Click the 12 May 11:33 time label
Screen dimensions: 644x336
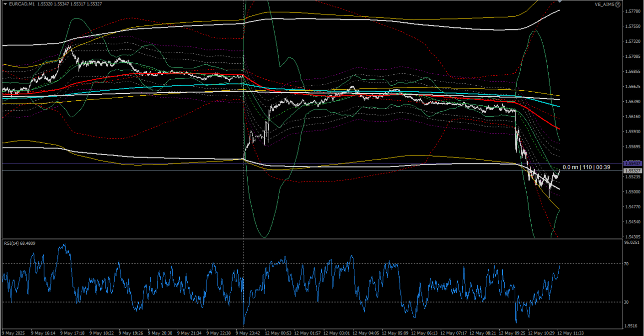pos(571,333)
